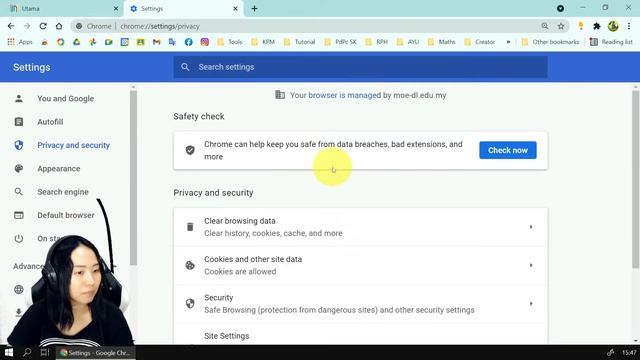Open the Creator bookmark folder
The width and height of the screenshot is (640, 360).
480,42
